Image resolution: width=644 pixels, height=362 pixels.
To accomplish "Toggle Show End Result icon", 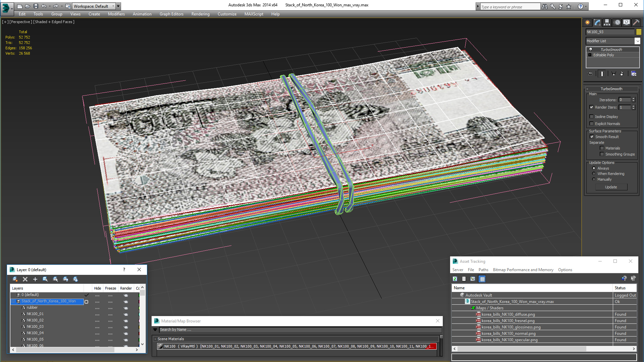I will point(602,74).
